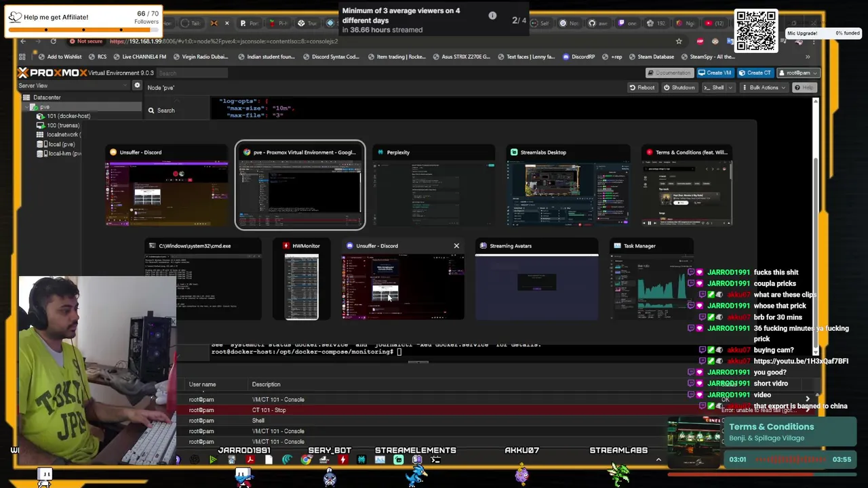The height and width of the screenshot is (488, 868).
Task: Open DiscordRP bookmark
Action: tap(578, 57)
